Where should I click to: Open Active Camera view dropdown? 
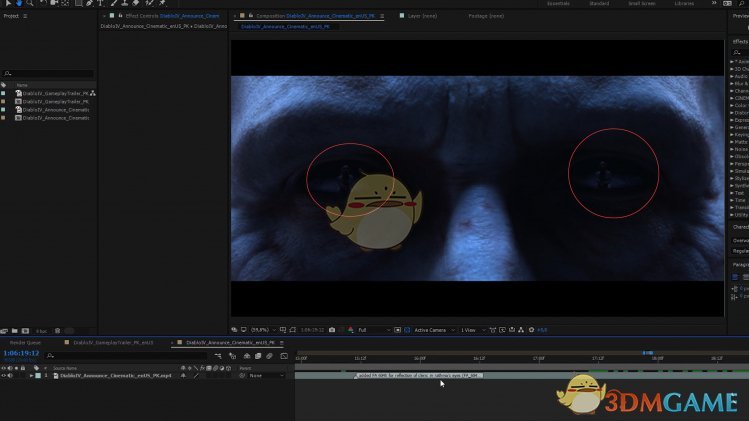(434, 330)
